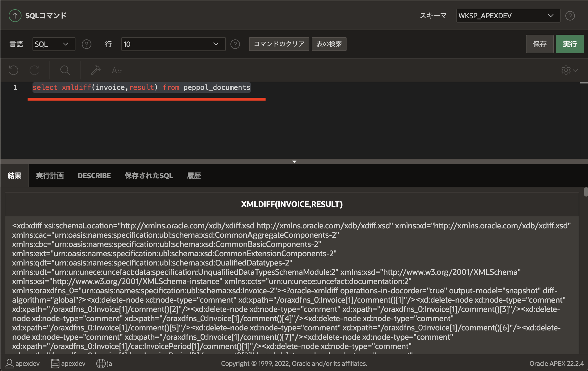This screenshot has height=371, width=588.
Task: Expand the WKSP_APEXDEV schema dropdown
Action: [x=508, y=16]
